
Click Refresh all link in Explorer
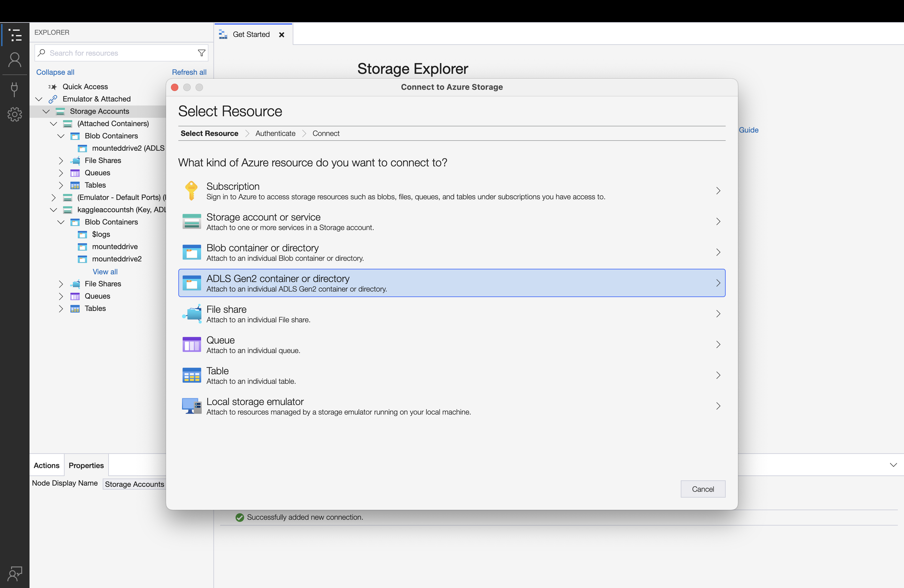point(189,72)
